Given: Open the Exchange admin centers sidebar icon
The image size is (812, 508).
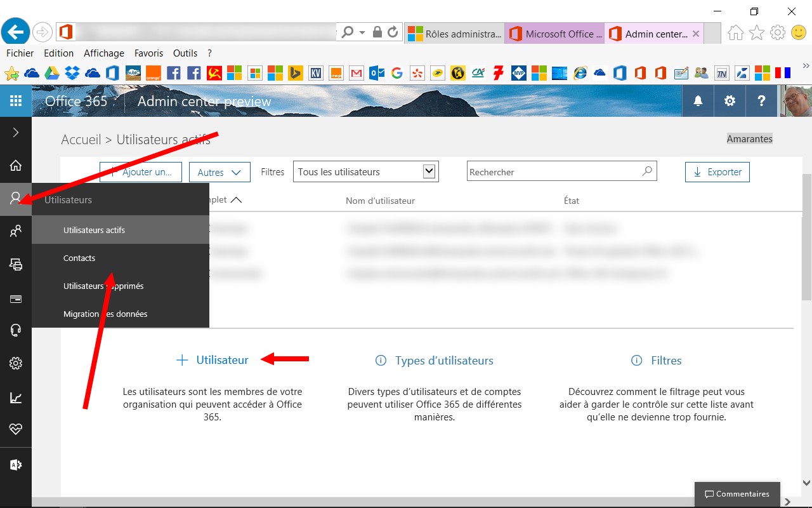Looking at the screenshot, I should (16, 465).
